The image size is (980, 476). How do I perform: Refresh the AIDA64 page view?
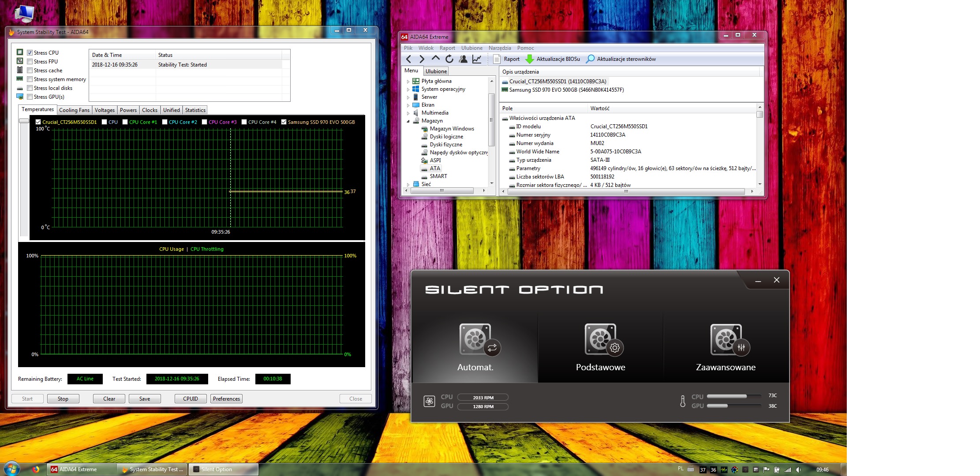click(449, 59)
